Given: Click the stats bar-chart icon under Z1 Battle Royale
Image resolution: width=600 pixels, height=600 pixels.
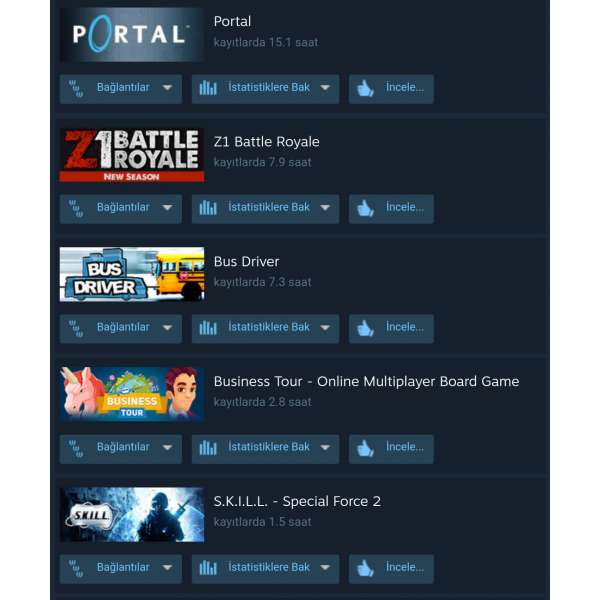Looking at the screenshot, I should point(208,208).
